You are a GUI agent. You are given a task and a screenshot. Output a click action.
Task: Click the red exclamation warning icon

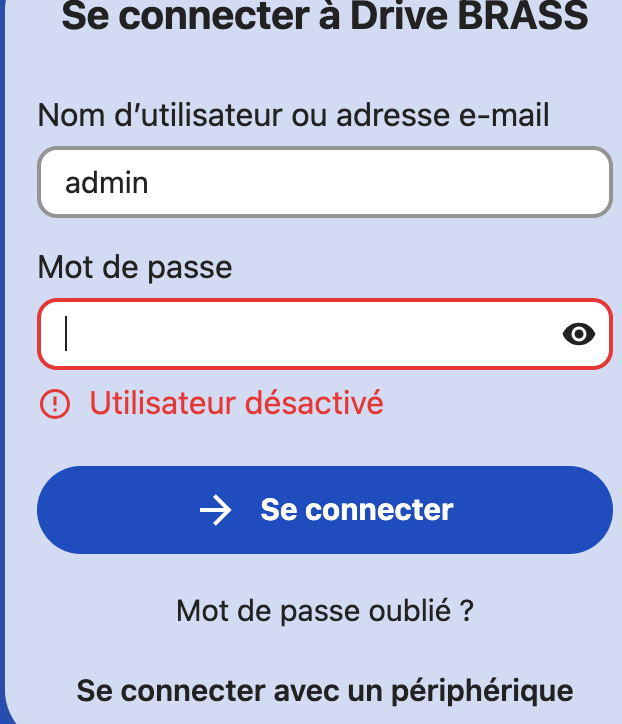point(55,404)
